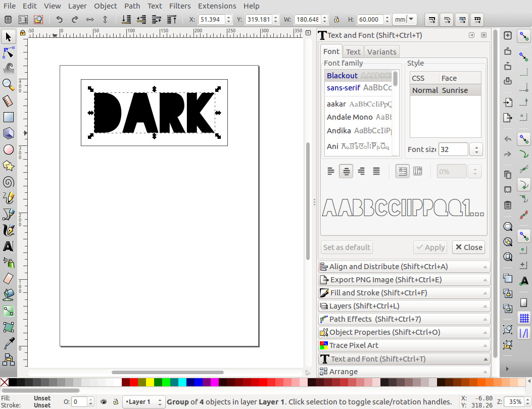This screenshot has height=409, width=532.
Task: Select the Rectangle tool
Action: [9, 117]
